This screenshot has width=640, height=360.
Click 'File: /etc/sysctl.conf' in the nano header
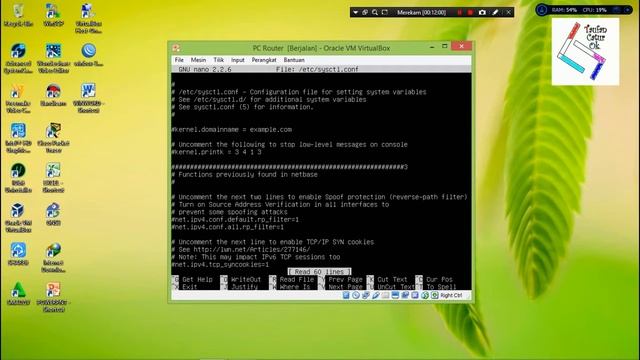(x=317, y=69)
